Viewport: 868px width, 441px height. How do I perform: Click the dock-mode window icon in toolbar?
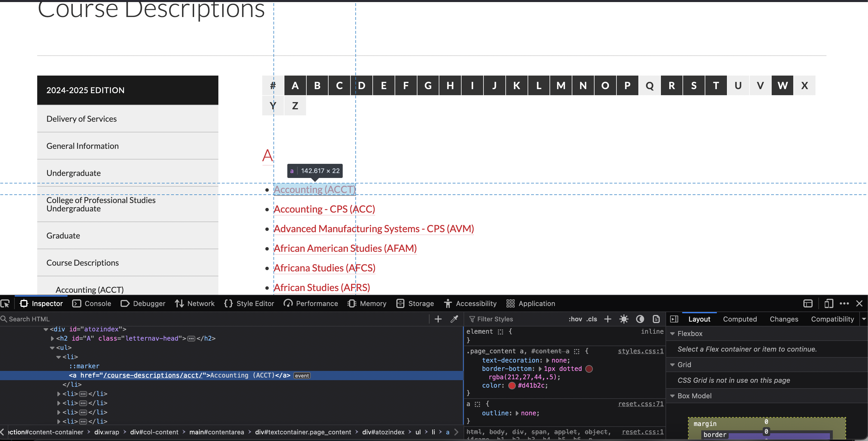click(808, 303)
